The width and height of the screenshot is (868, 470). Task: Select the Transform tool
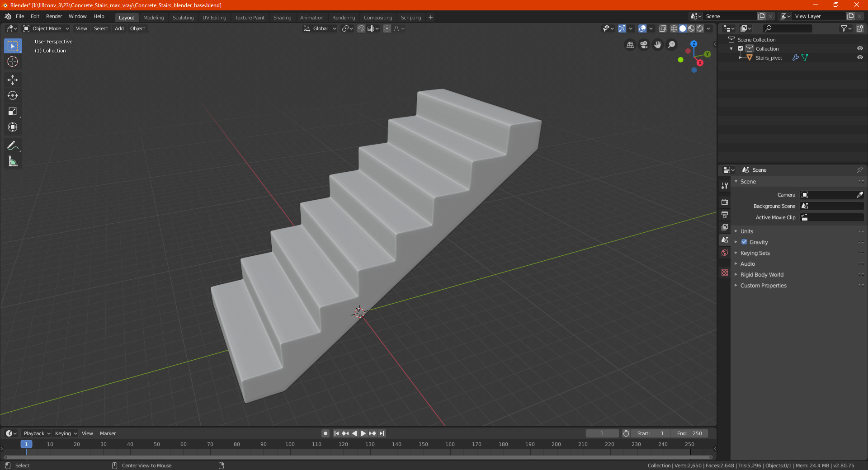click(x=13, y=127)
